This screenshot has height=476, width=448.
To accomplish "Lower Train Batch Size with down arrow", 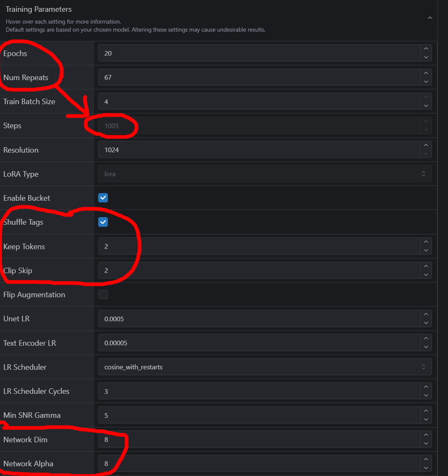I will [x=426, y=106].
